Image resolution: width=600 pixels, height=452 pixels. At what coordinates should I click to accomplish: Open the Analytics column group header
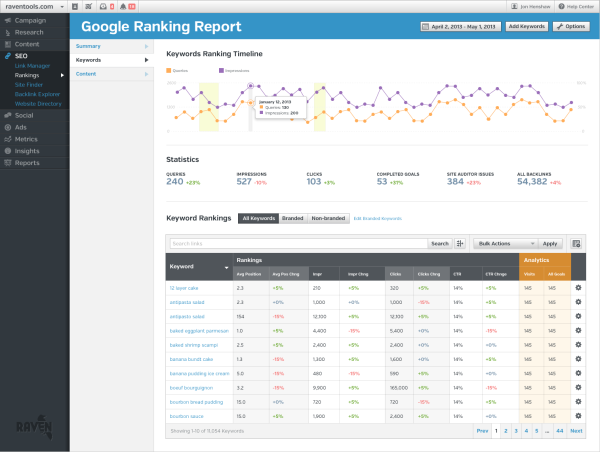click(545, 260)
